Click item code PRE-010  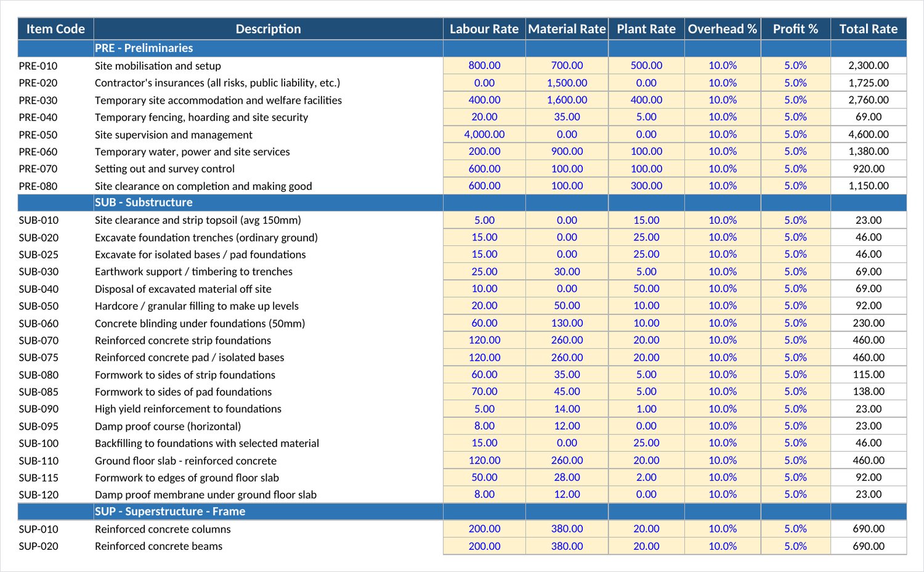pos(38,66)
